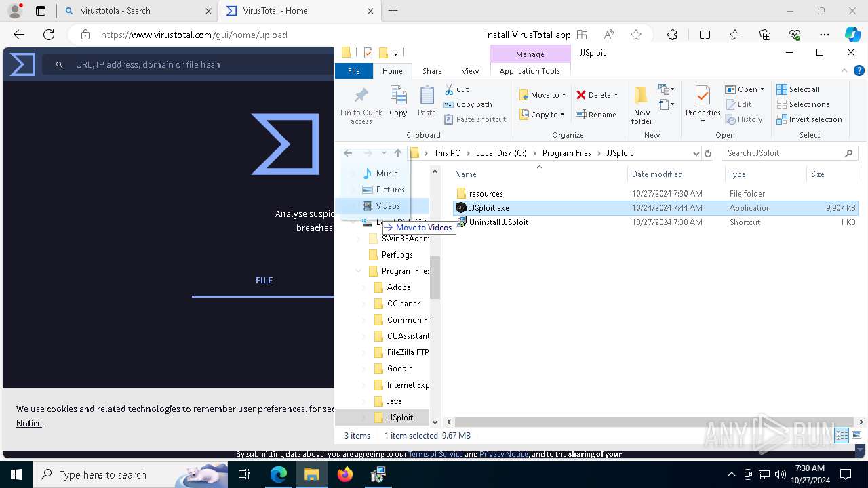Click browser back arrow
Screen dimensions: 868x488
click(x=19, y=35)
